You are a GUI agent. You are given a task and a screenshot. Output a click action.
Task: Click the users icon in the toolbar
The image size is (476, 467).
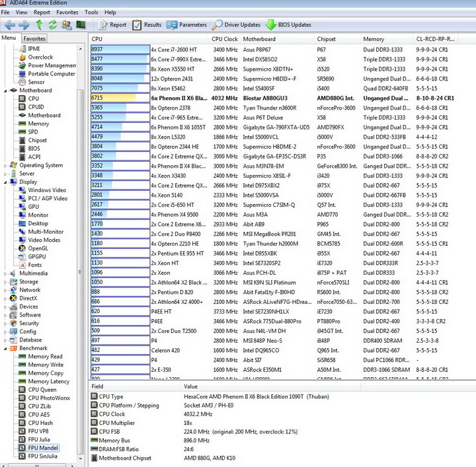(67, 25)
